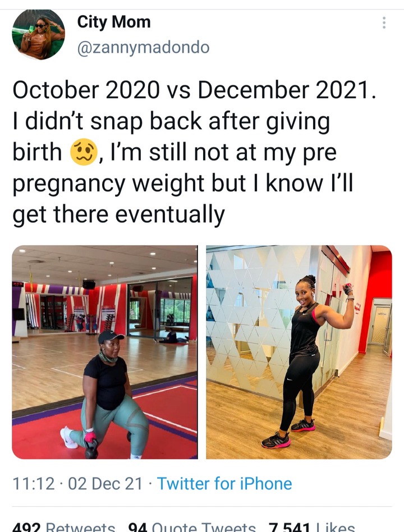Screen dimensions: 404x532
Task: Click the black cap worn in the left photo
Action: coord(109,337)
